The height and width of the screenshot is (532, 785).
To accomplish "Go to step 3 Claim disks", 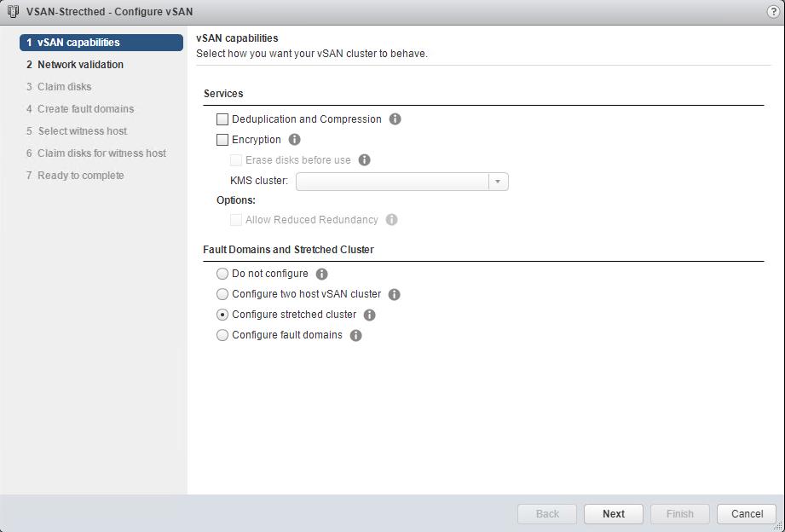I will pyautogui.click(x=59, y=87).
